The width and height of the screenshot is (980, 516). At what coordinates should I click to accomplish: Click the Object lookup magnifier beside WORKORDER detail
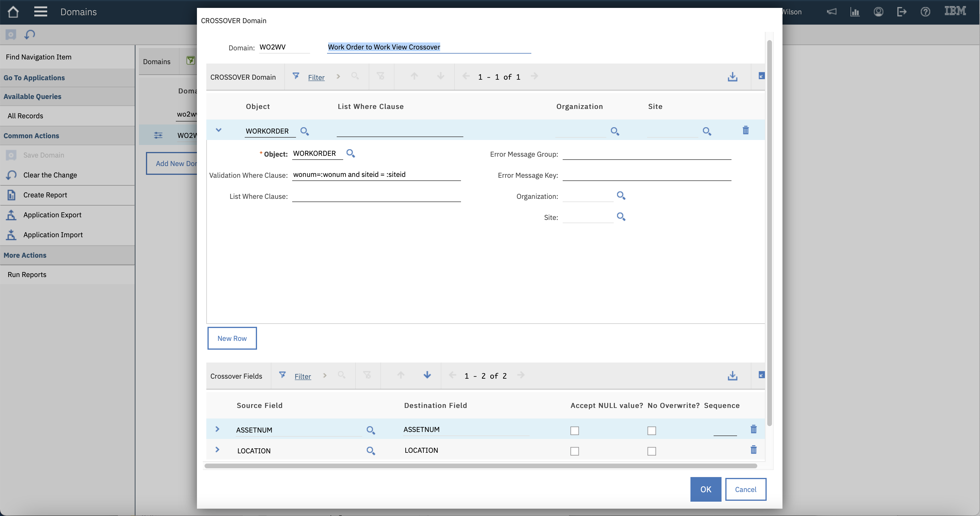click(351, 154)
